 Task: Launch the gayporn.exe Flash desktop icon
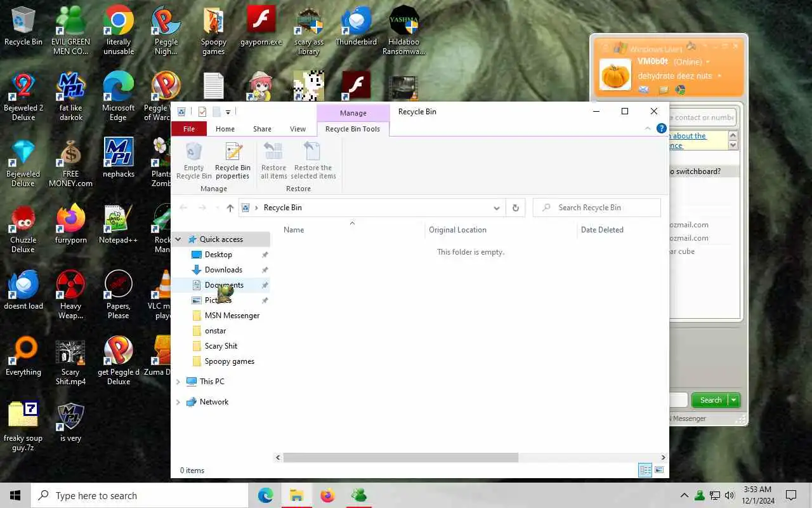click(261, 27)
